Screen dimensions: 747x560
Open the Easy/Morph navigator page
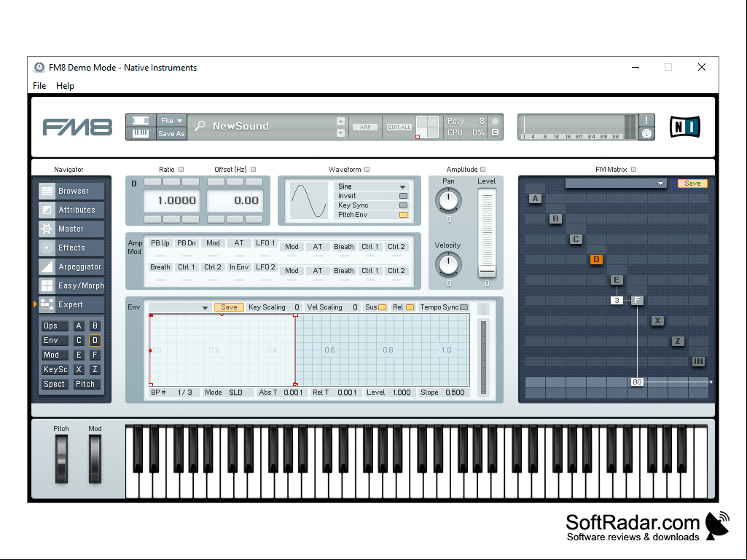71,285
